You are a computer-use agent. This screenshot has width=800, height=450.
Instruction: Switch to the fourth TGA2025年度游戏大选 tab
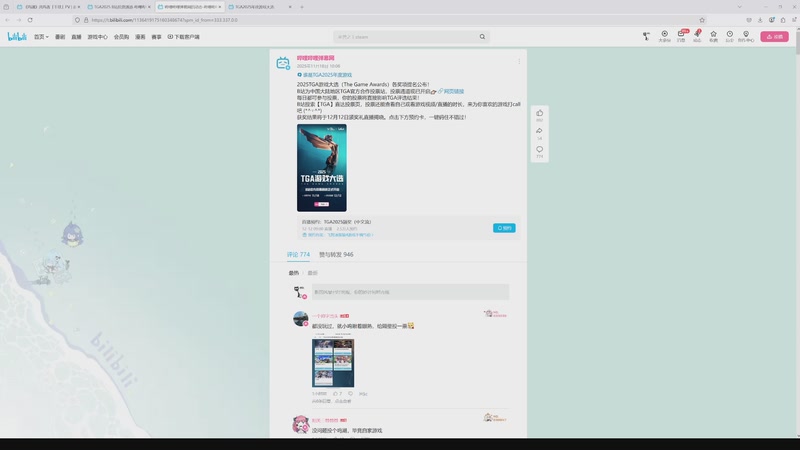coord(260,7)
